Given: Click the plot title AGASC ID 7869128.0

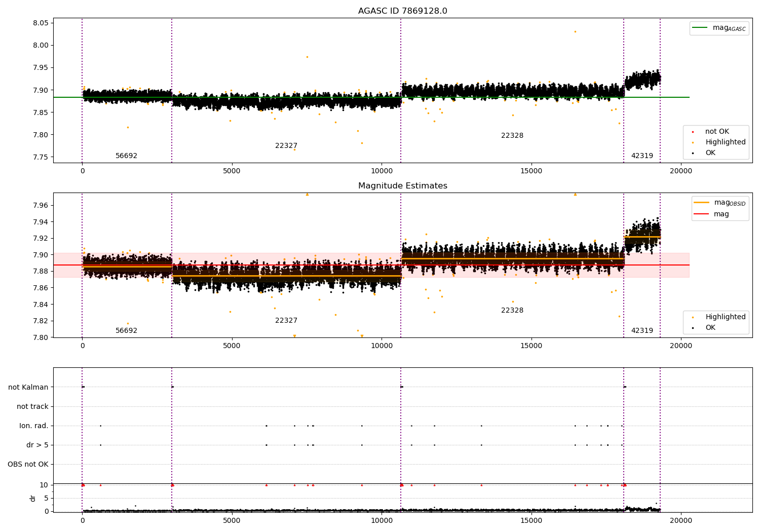Looking at the screenshot, I should coord(402,11).
